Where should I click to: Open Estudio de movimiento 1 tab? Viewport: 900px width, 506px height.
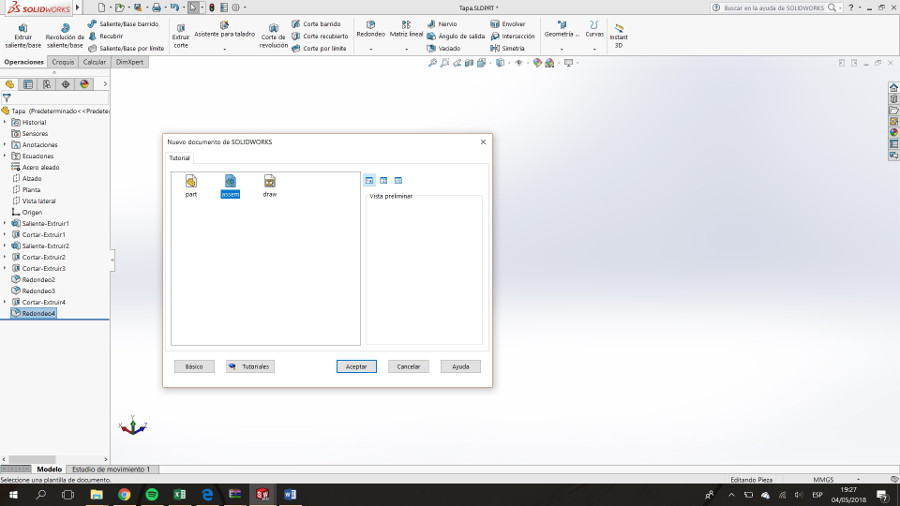point(111,469)
